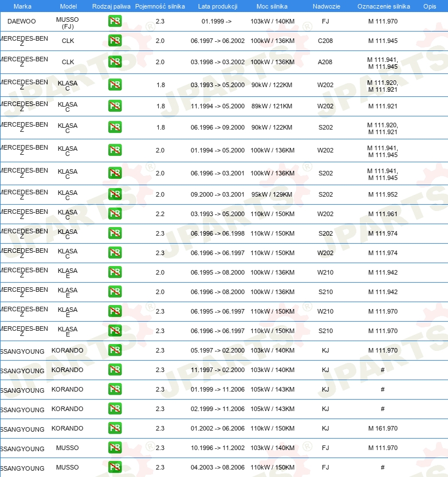The width and height of the screenshot is (448, 477).
Task: Select the date cell 05.1997 -> 02.2000
Action: click(218, 350)
